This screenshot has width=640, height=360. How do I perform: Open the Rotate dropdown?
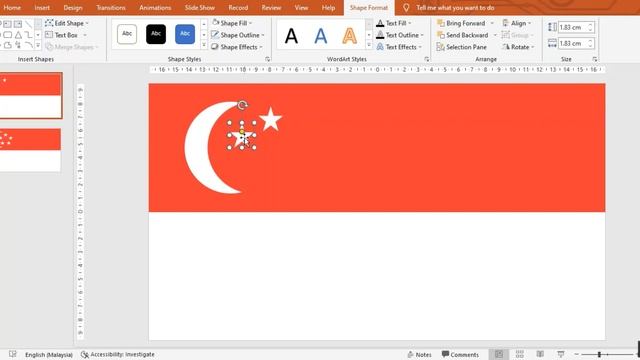click(x=518, y=47)
